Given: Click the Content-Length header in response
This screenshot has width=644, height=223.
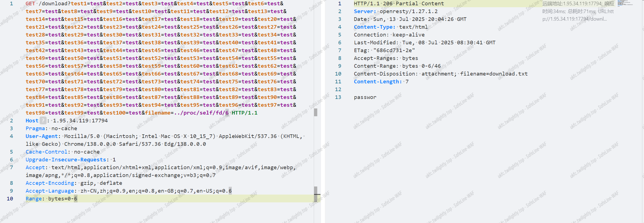Looking at the screenshot, I should coord(378,82).
